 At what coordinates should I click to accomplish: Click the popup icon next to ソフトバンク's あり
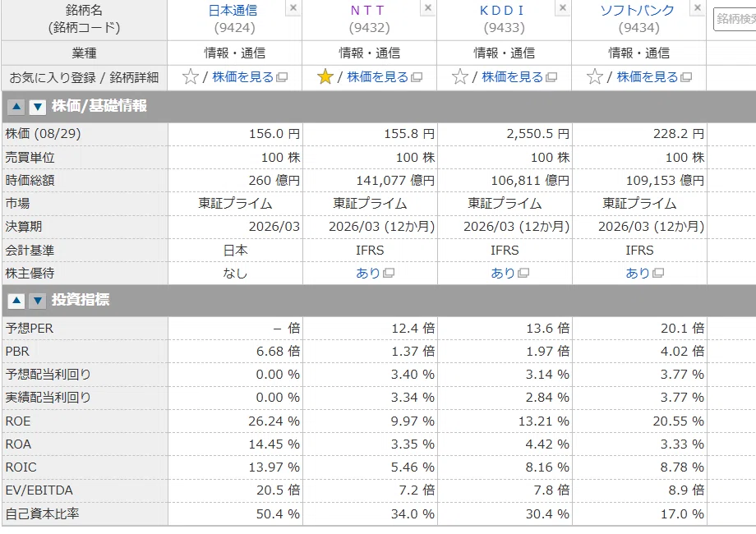point(658,274)
